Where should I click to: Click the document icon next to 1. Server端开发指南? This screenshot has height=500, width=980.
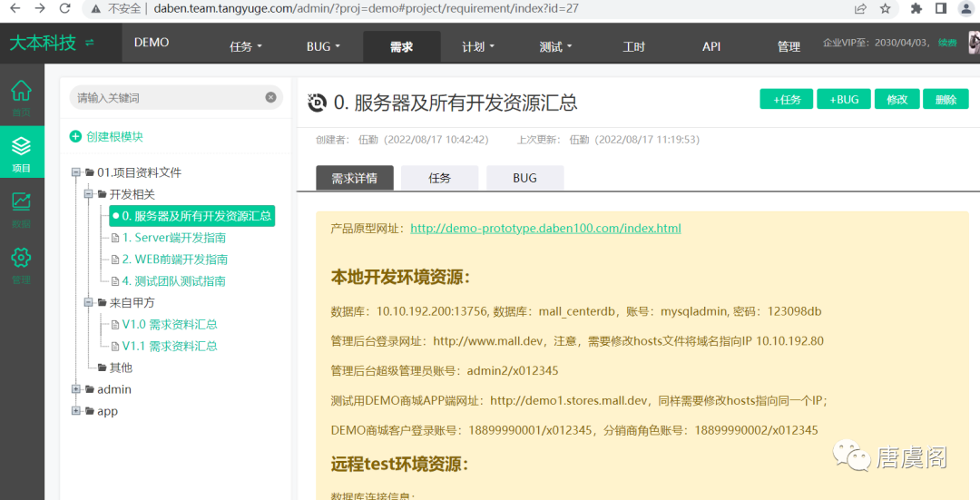pos(115,238)
